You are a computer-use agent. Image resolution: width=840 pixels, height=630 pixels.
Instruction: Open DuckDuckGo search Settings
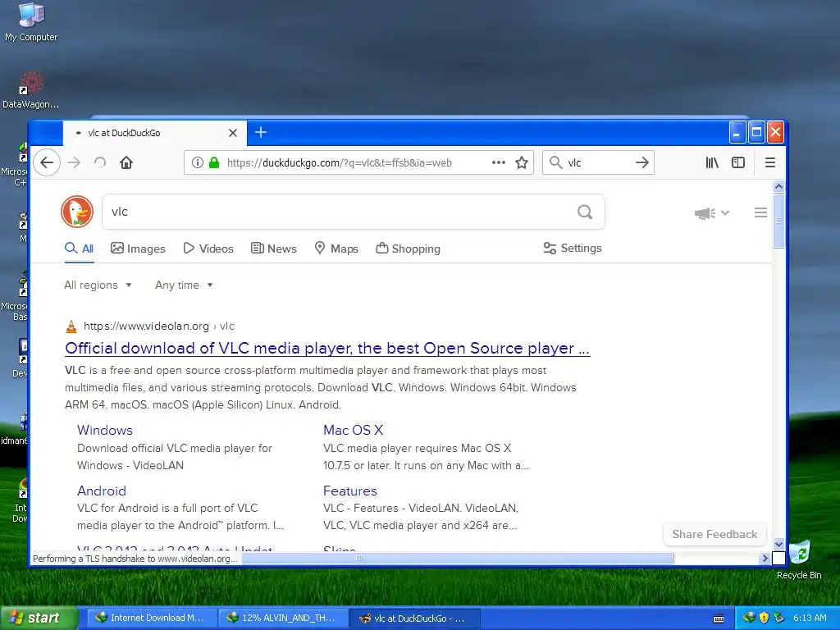573,248
